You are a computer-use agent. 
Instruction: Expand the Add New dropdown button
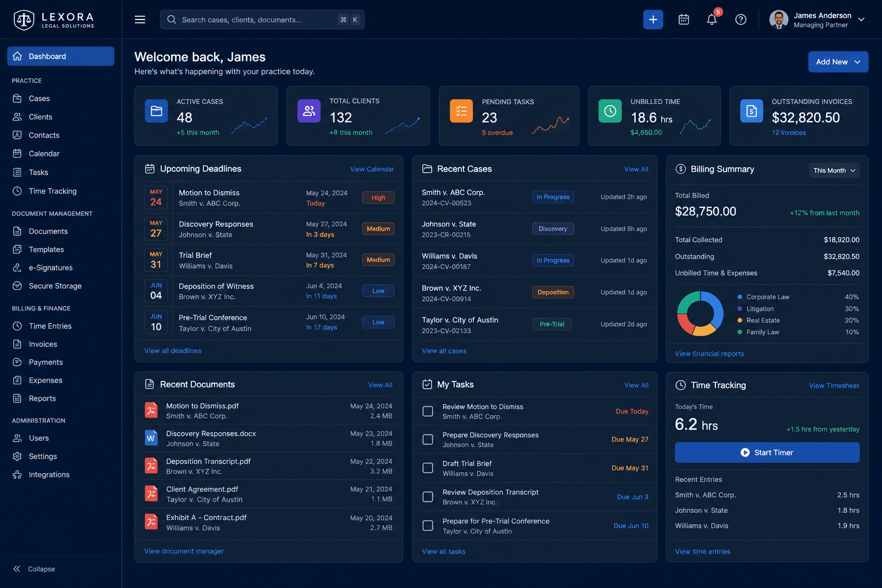pyautogui.click(x=838, y=62)
